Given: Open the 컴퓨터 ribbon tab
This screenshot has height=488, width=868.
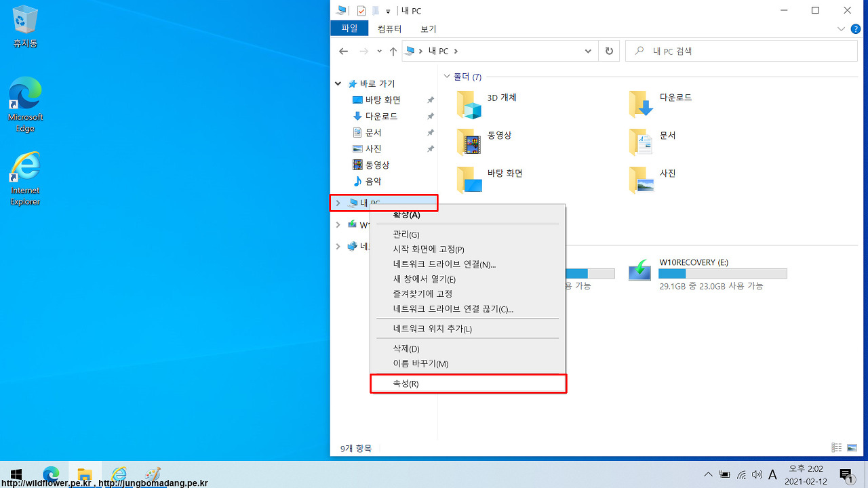Looking at the screenshot, I should click(x=389, y=29).
